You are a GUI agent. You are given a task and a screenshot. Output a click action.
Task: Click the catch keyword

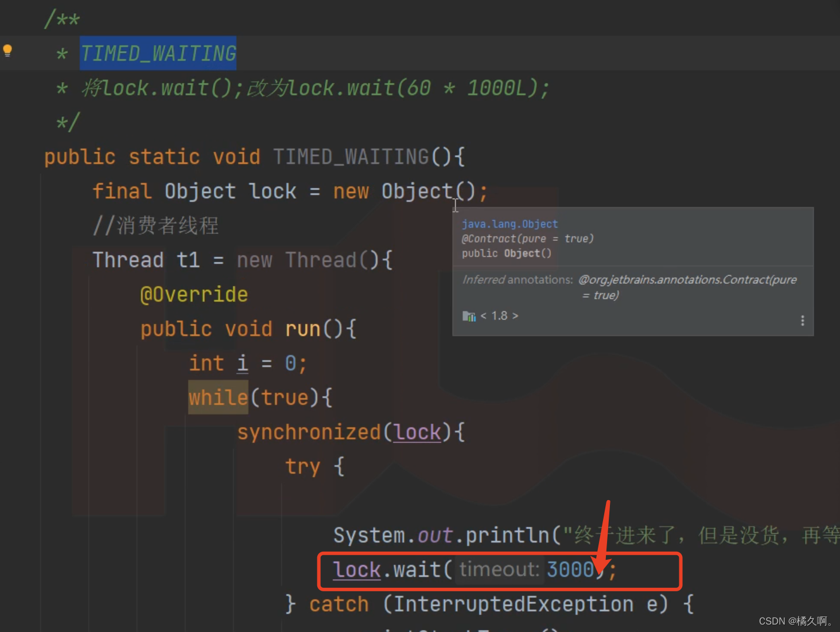click(x=339, y=604)
